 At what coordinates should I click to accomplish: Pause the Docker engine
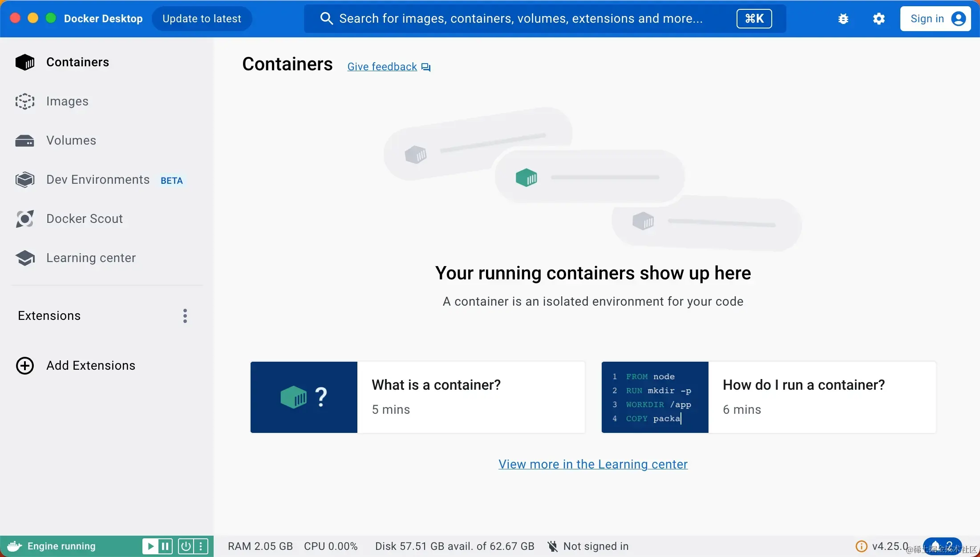pos(165,546)
